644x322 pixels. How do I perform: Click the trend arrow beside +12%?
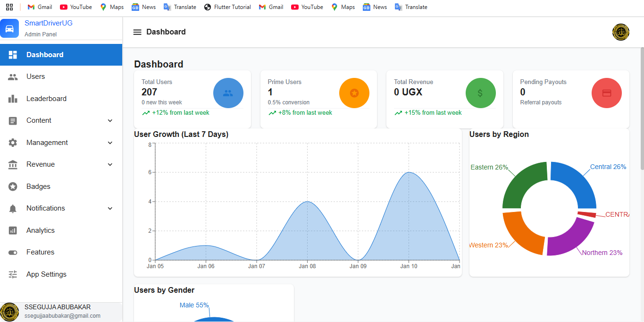(x=146, y=113)
